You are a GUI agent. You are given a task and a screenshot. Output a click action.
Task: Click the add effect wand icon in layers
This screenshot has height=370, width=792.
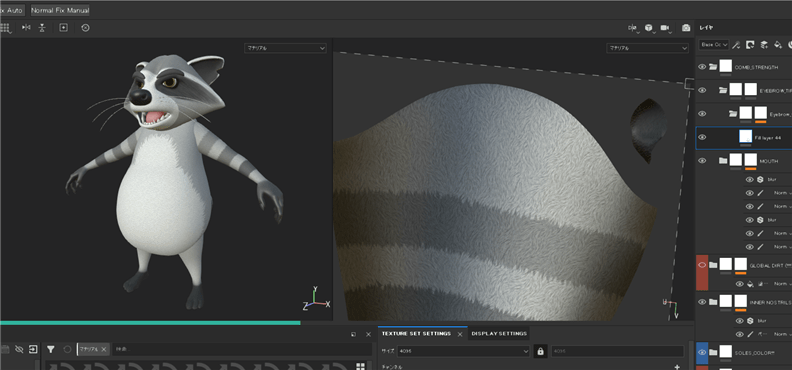point(736,44)
